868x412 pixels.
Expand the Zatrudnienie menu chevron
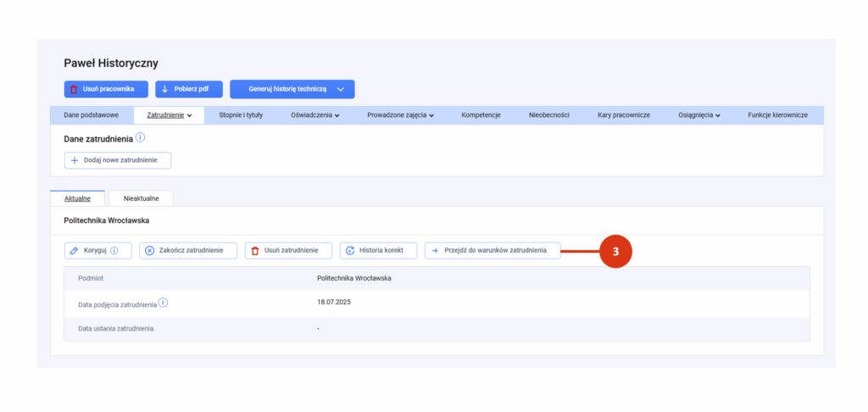click(189, 116)
